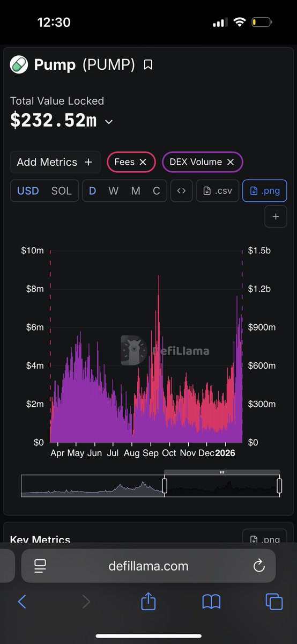
Task: Open Safari bookmarks
Action: pyautogui.click(x=212, y=602)
